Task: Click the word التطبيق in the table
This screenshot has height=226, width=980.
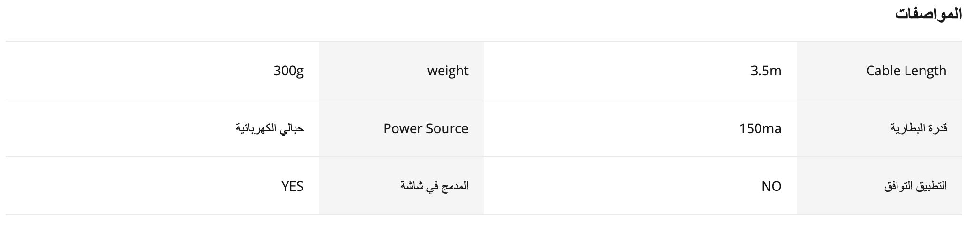Action: point(931,186)
